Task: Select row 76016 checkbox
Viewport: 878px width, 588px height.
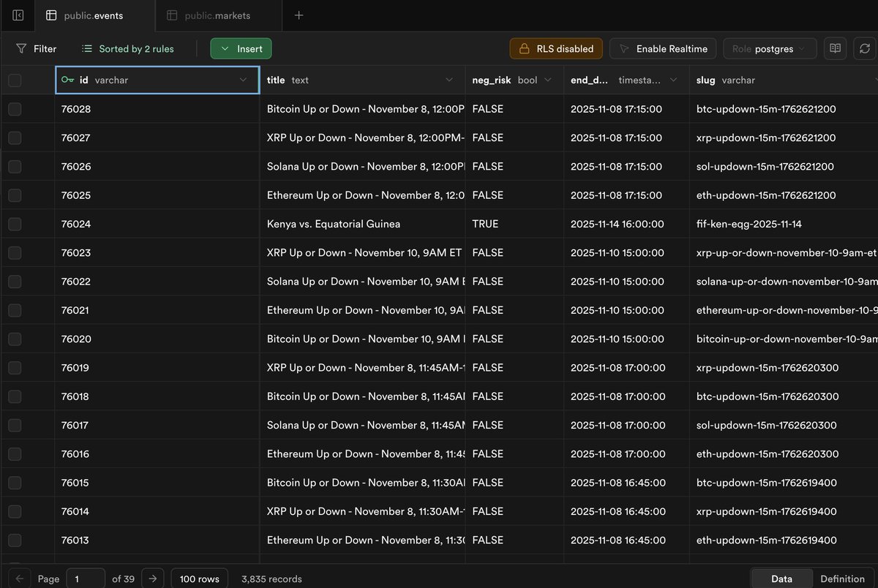Action: click(15, 453)
